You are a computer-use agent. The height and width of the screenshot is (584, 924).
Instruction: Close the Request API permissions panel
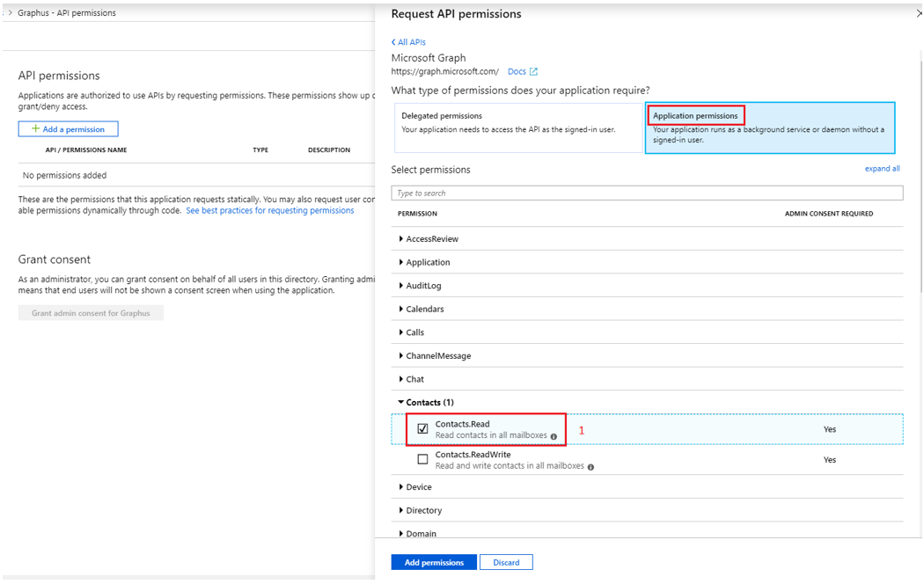920,13
